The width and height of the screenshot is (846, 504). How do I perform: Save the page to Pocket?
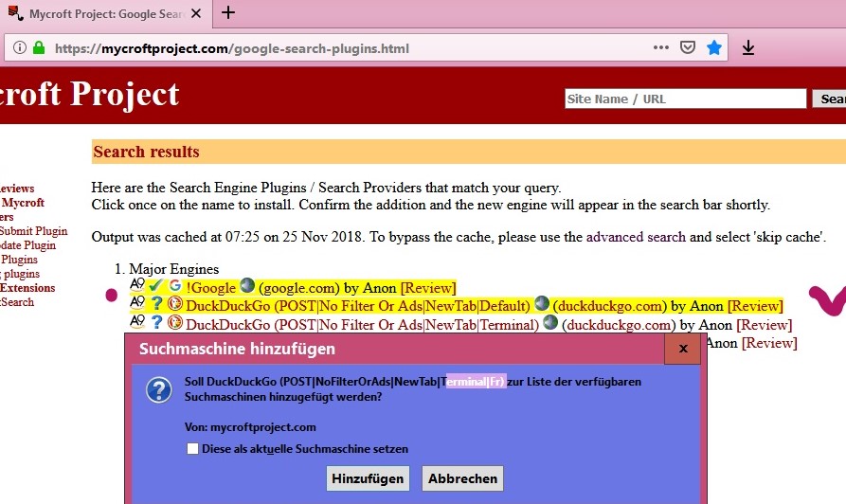[x=688, y=47]
